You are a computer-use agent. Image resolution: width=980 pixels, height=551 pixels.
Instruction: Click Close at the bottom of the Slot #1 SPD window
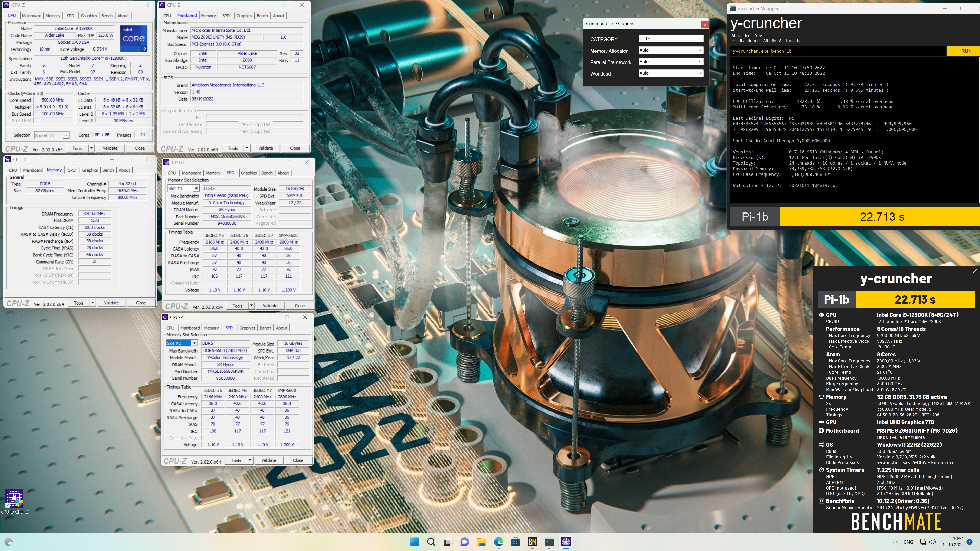299,305
